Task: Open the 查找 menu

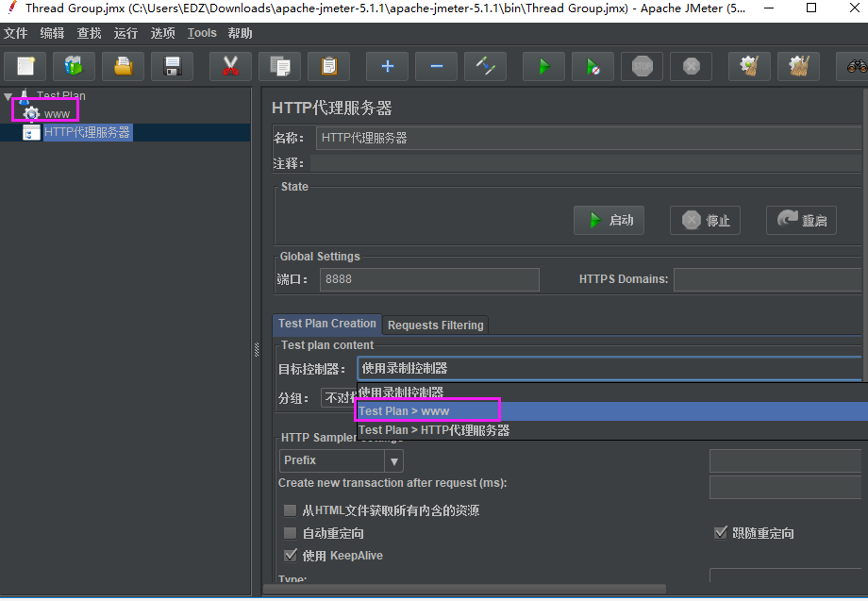Action: coord(89,33)
